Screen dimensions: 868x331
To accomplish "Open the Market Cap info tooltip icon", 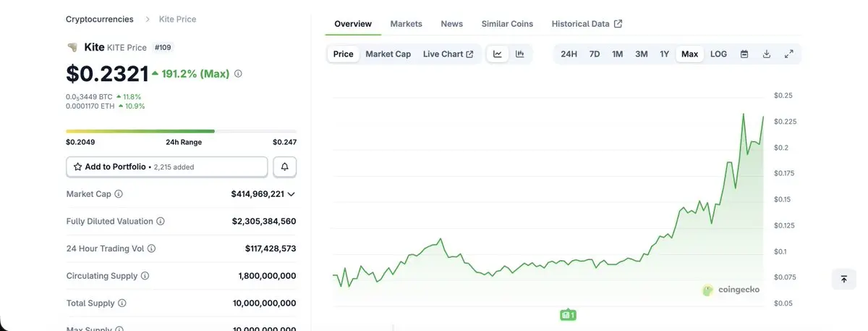I will click(119, 194).
